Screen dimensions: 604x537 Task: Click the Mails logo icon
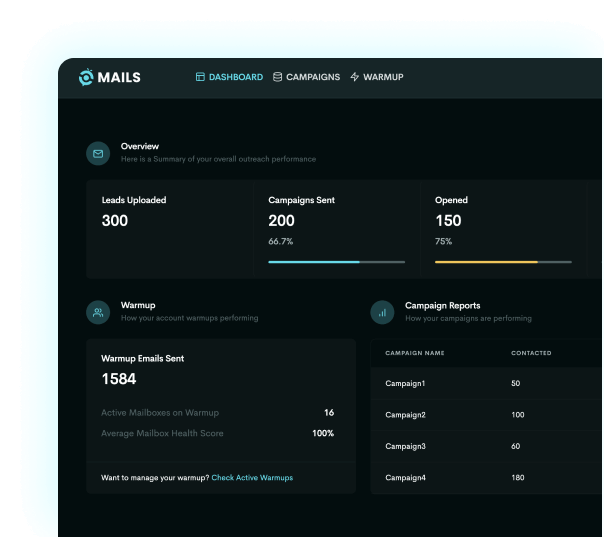click(85, 77)
